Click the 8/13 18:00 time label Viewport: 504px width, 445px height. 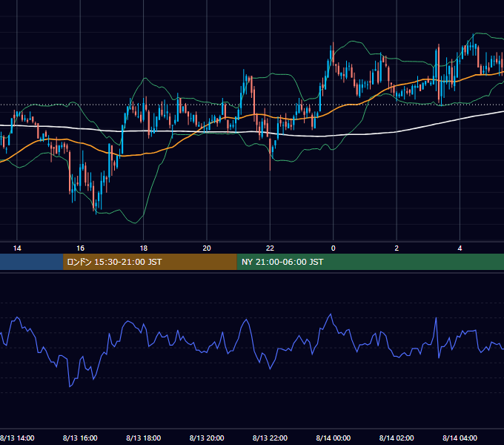(x=143, y=438)
